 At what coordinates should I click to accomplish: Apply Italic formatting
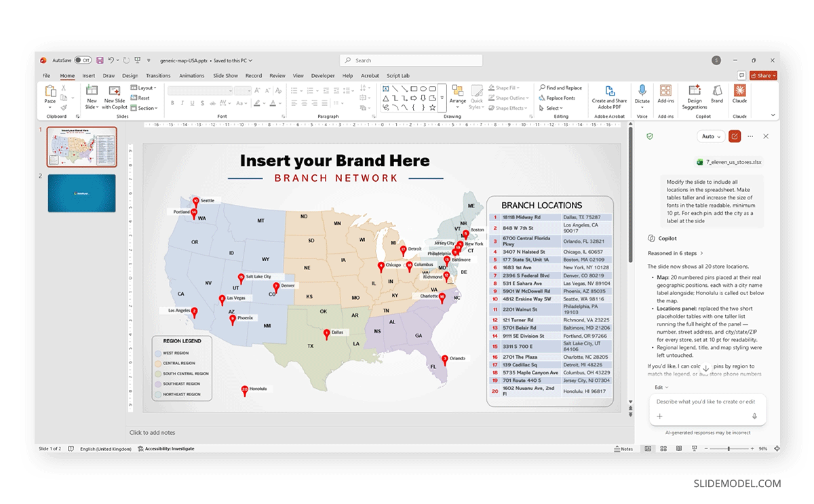click(x=182, y=104)
